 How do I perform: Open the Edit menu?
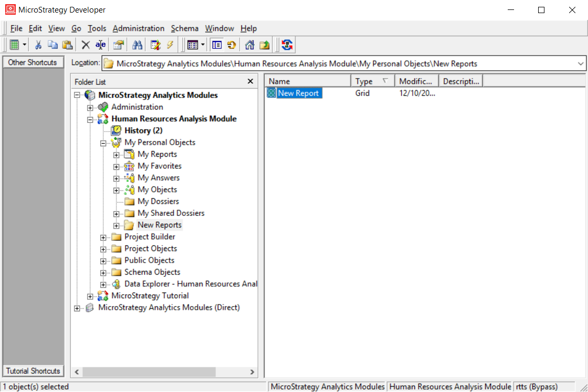coord(35,28)
